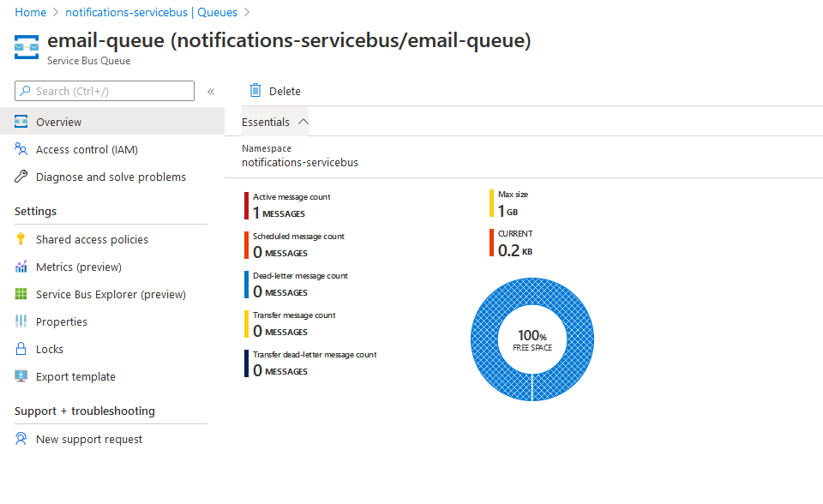Click the Locks padlock icon
The width and height of the screenshot is (823, 504).
pyautogui.click(x=21, y=349)
